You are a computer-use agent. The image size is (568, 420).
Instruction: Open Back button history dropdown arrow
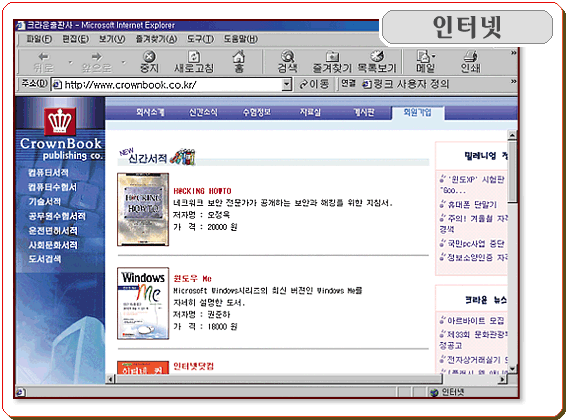click(x=71, y=62)
